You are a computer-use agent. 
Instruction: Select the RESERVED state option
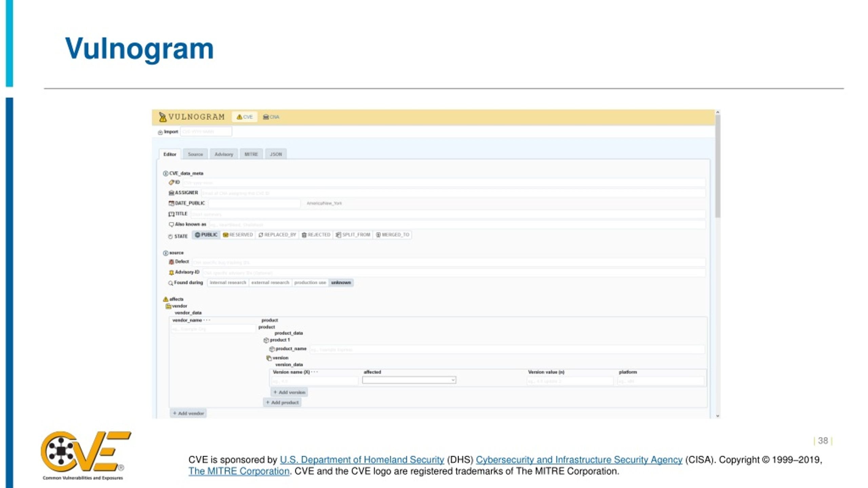click(x=238, y=235)
